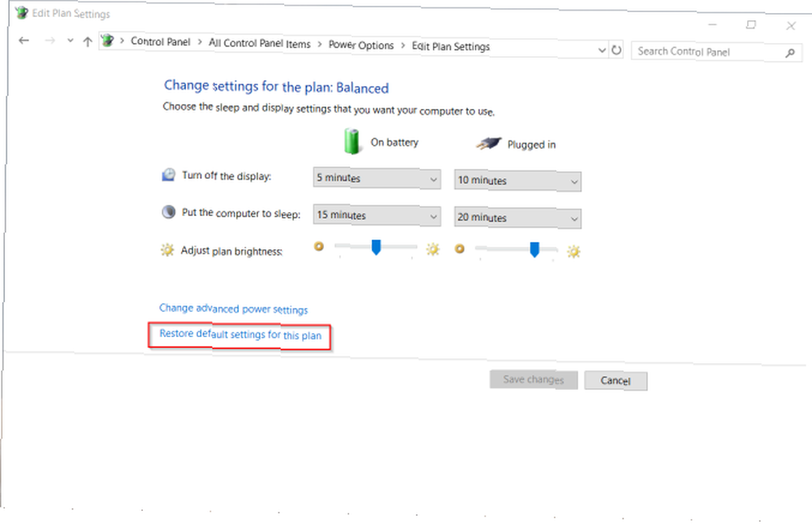The width and height of the screenshot is (812, 524).
Task: Refresh the Control Panel page
Action: (616, 50)
